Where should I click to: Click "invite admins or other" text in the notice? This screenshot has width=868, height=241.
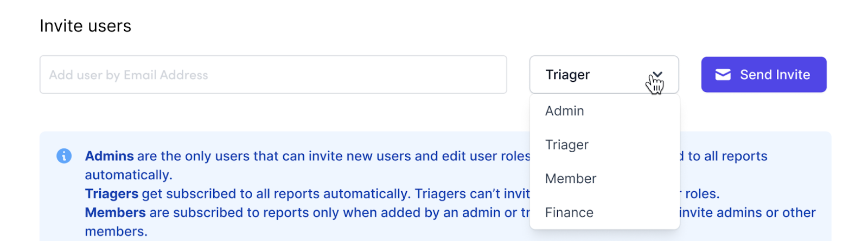pos(747,212)
